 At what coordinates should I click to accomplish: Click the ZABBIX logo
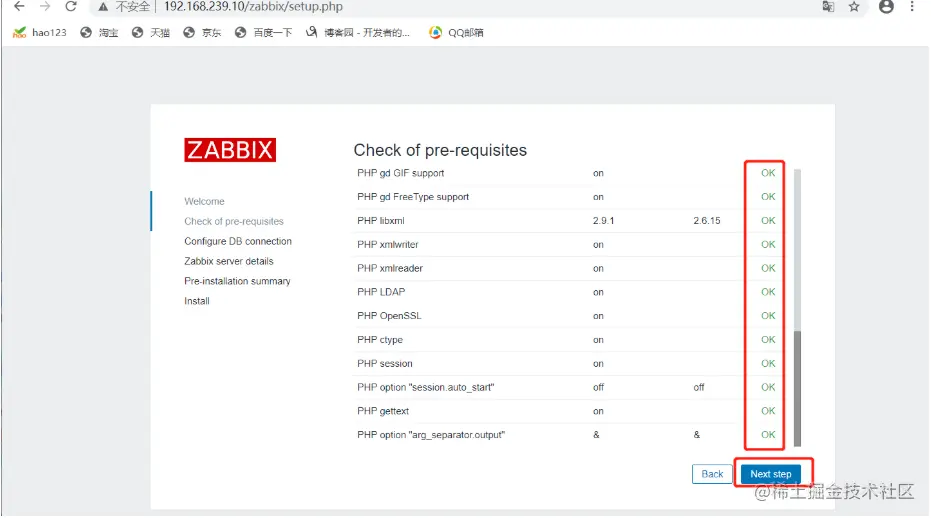[230, 150]
